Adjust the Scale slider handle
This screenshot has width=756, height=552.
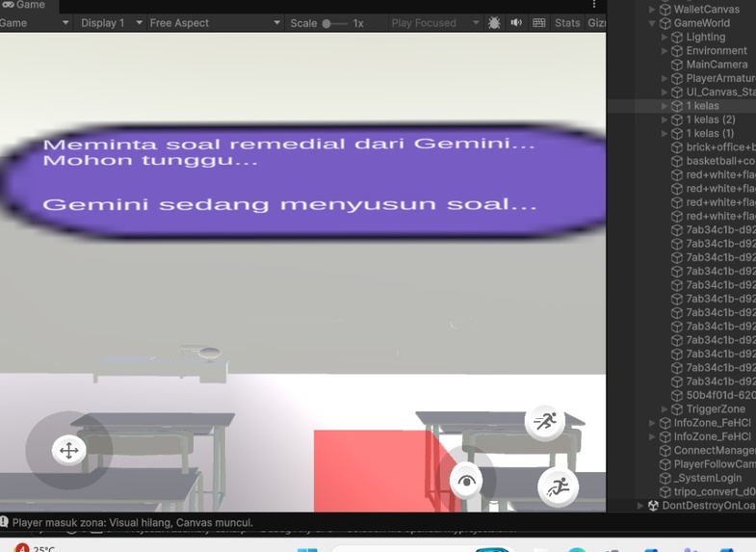click(326, 24)
